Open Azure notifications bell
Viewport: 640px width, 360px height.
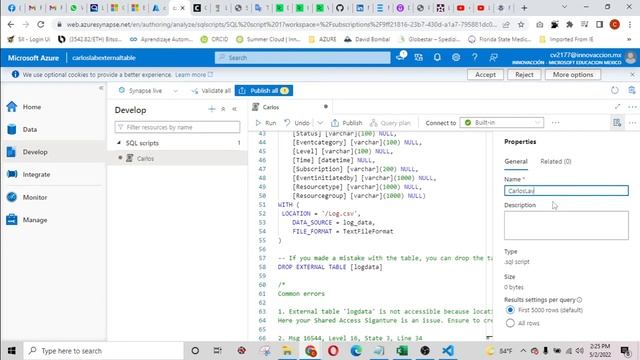(x=437, y=58)
